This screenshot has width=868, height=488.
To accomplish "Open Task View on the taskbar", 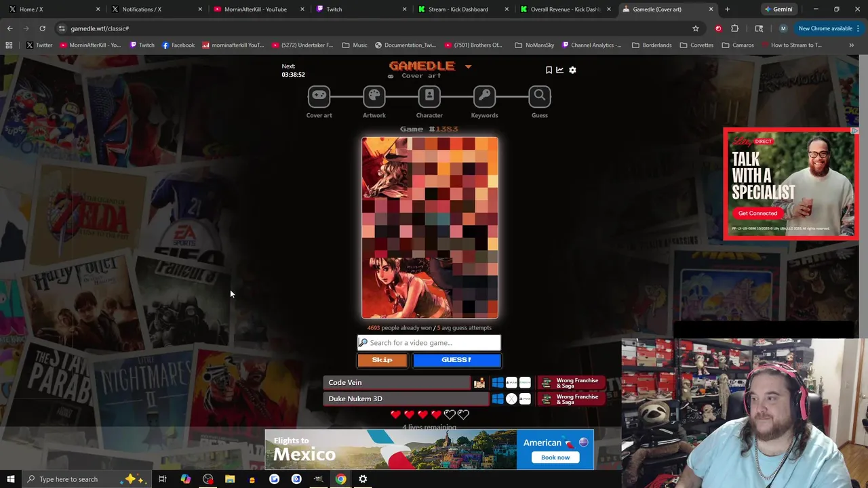I will point(163,479).
